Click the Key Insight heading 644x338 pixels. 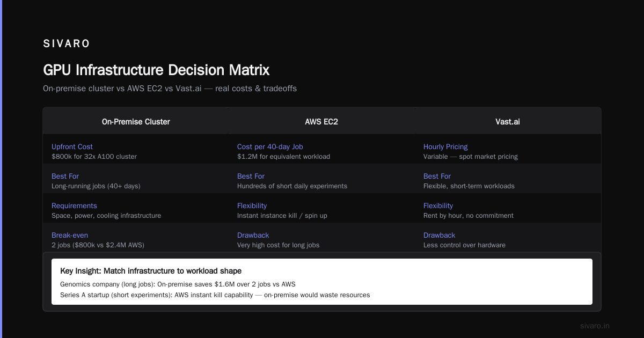coord(151,271)
